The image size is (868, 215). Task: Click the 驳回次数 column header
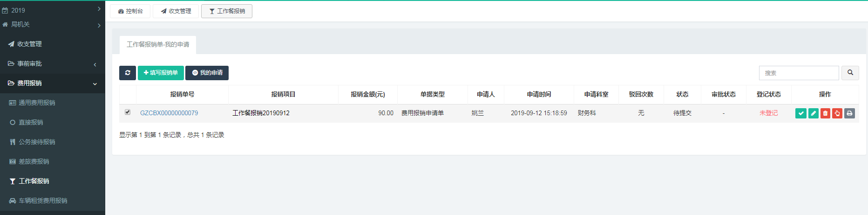click(x=641, y=94)
